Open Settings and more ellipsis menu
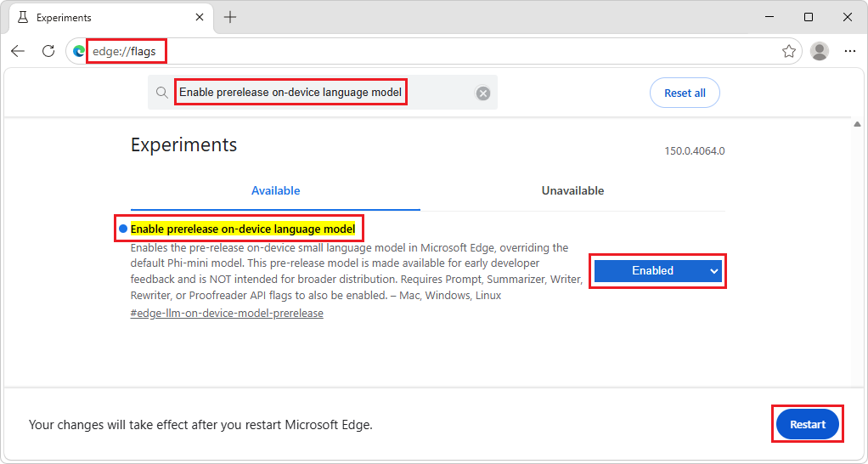 [849, 51]
